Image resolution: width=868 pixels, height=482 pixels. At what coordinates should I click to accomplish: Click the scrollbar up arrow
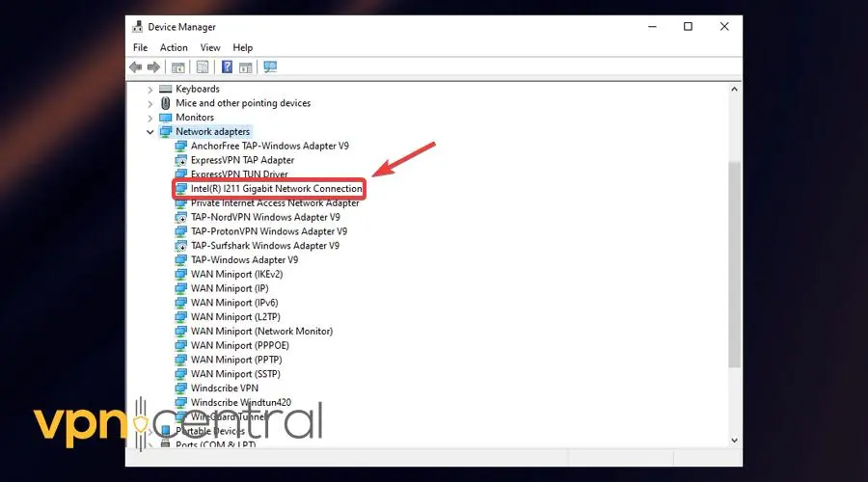click(734, 89)
